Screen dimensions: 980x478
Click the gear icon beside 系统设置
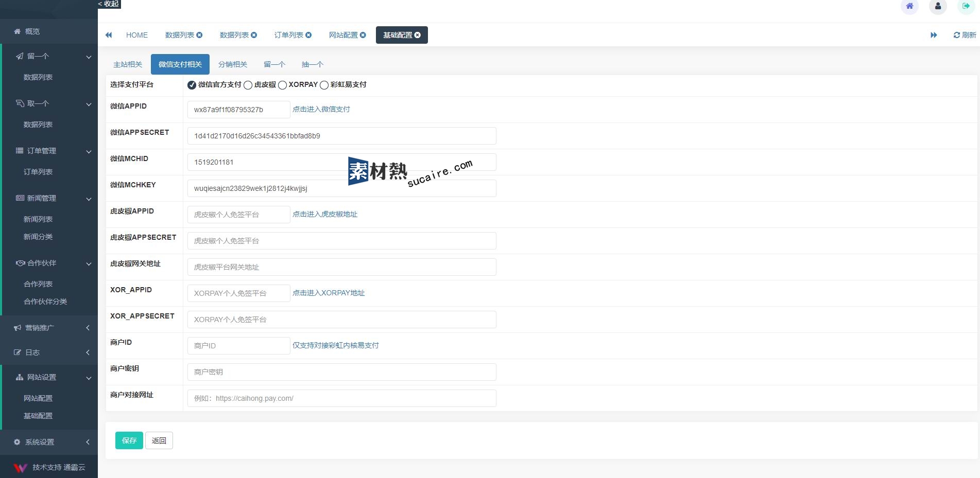tap(17, 442)
